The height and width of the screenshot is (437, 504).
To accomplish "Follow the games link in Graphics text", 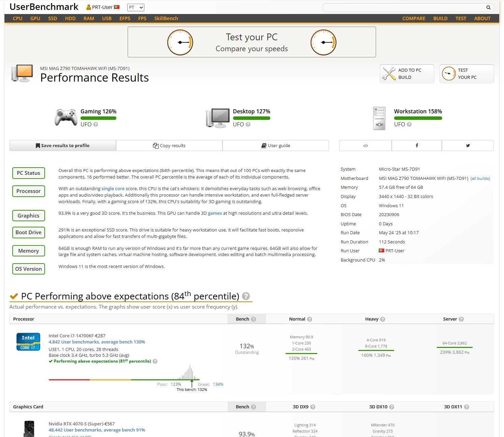I will click(x=215, y=213).
